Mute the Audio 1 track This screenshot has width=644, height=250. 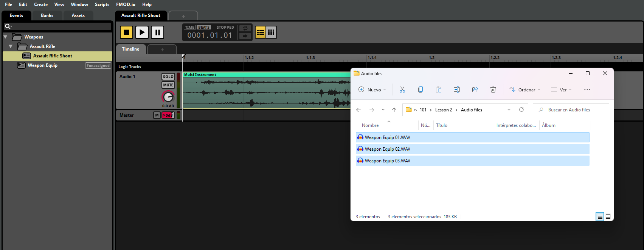coord(168,85)
